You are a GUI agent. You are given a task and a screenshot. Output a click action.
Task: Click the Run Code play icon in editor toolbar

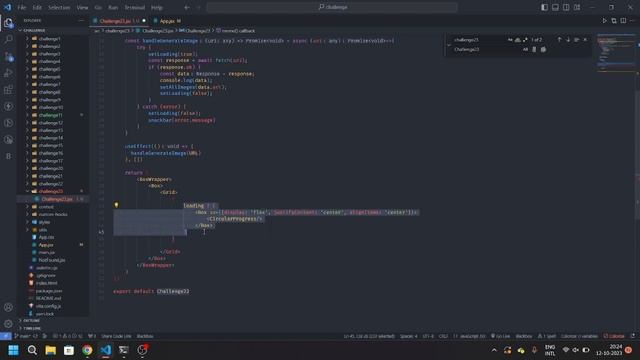pyautogui.click(x=604, y=21)
